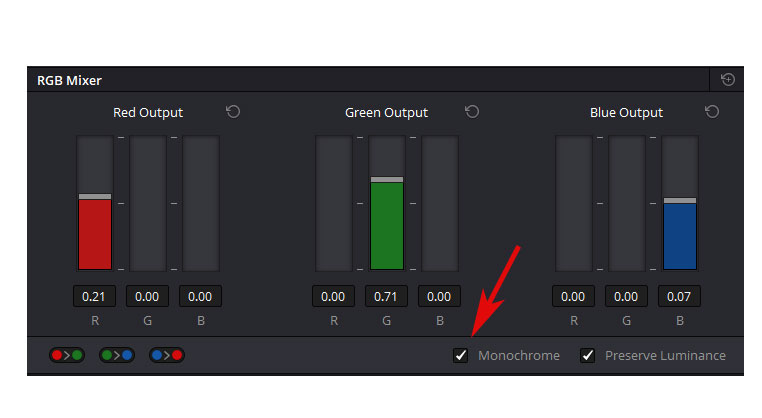Viewport: 762px width, 418px height.
Task: Uncheck the Preserve Luminance checkbox
Action: (588, 355)
